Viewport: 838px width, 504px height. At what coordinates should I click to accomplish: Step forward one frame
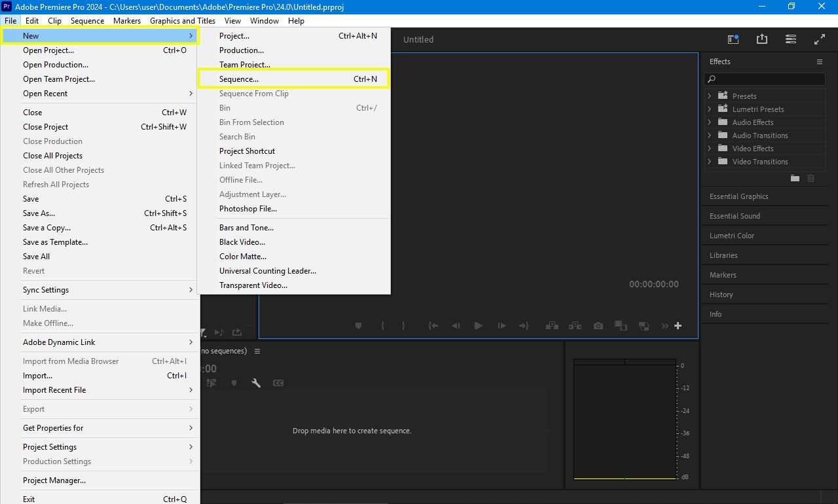pyautogui.click(x=501, y=325)
